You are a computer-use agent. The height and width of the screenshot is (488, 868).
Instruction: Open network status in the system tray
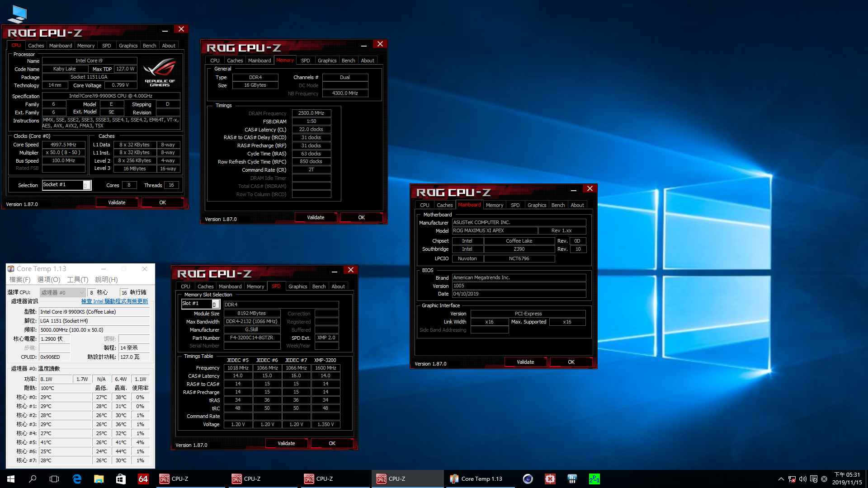click(x=792, y=479)
